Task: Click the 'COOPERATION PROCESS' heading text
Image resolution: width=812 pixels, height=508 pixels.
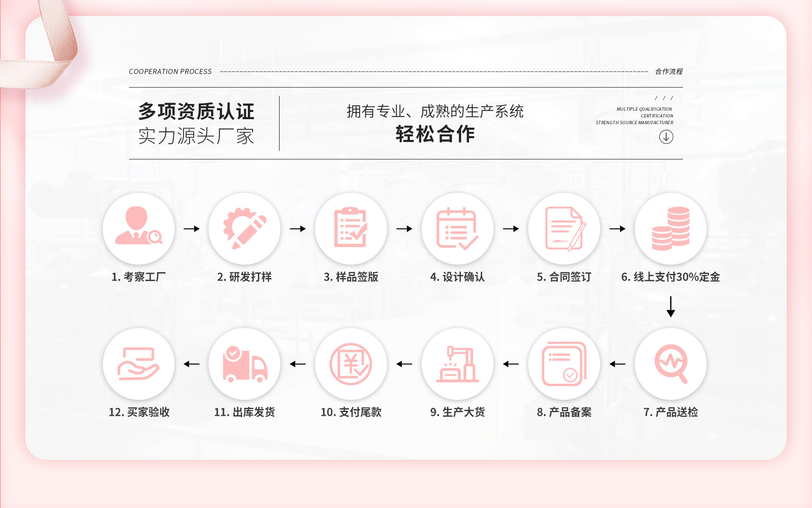Action: pos(170,71)
